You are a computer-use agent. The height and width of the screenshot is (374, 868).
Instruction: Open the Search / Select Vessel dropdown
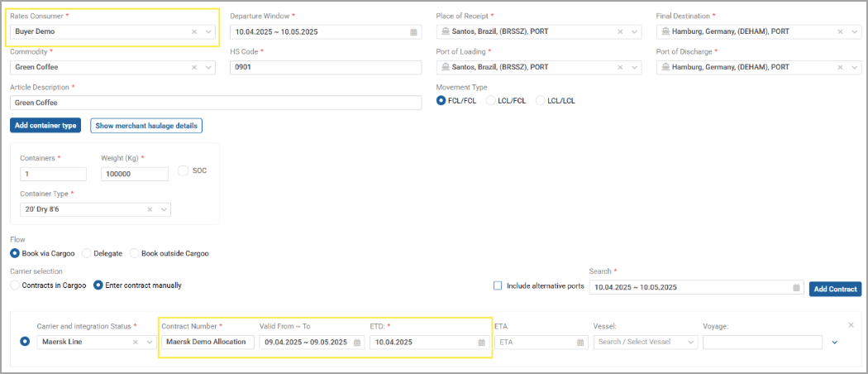pos(646,342)
